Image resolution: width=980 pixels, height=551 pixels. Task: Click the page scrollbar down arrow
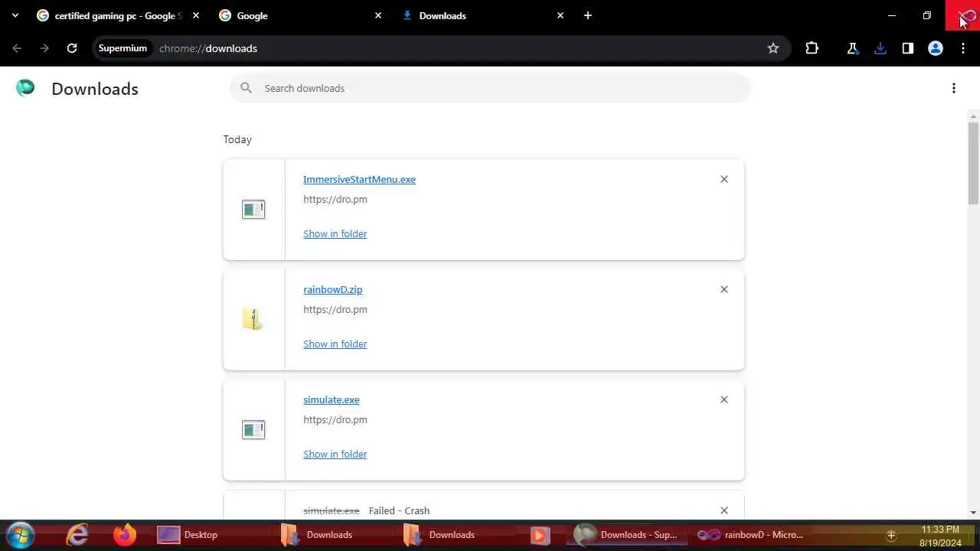[x=974, y=513]
